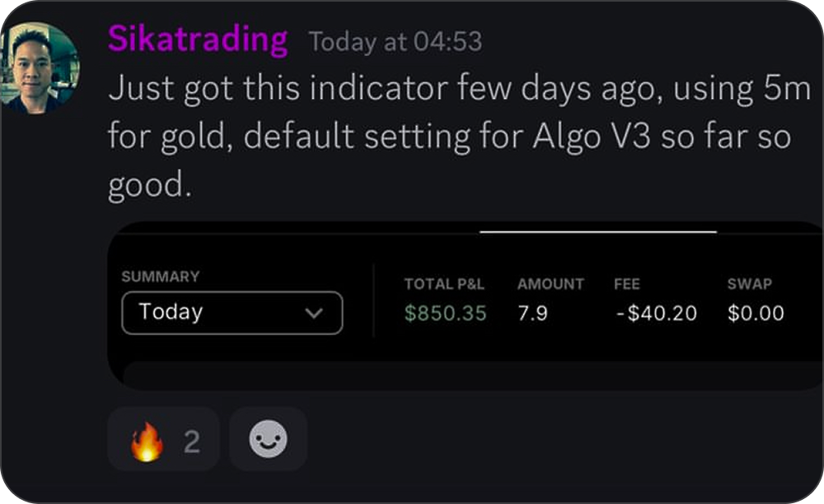
Task: Click the message text about Algo V3
Action: point(460,136)
